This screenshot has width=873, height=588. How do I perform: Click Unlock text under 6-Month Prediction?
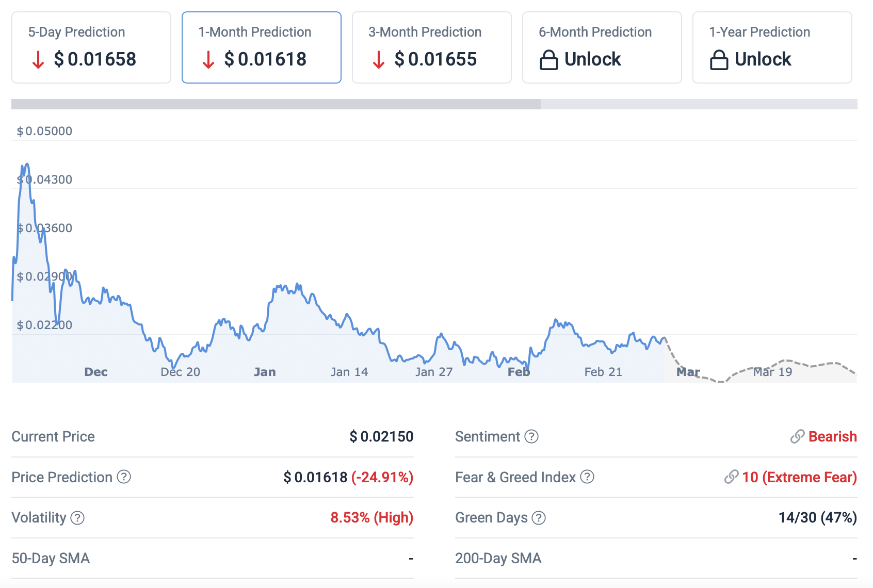pos(592,59)
